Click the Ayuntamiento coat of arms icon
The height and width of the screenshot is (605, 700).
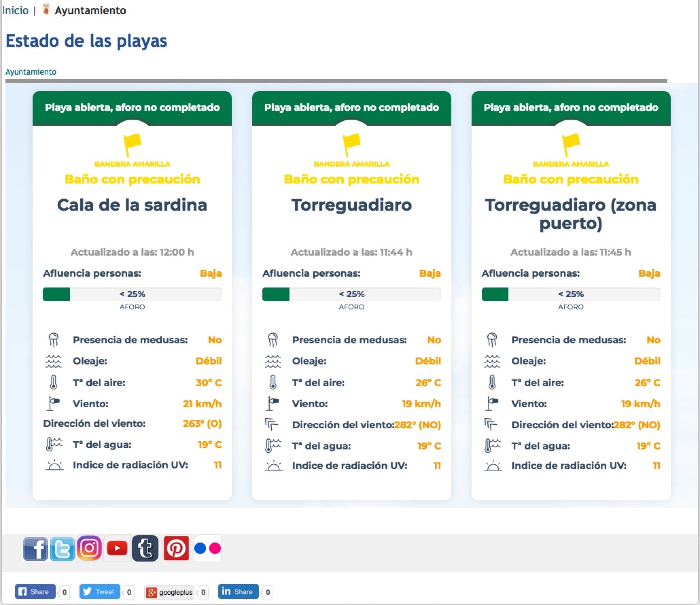tap(46, 9)
